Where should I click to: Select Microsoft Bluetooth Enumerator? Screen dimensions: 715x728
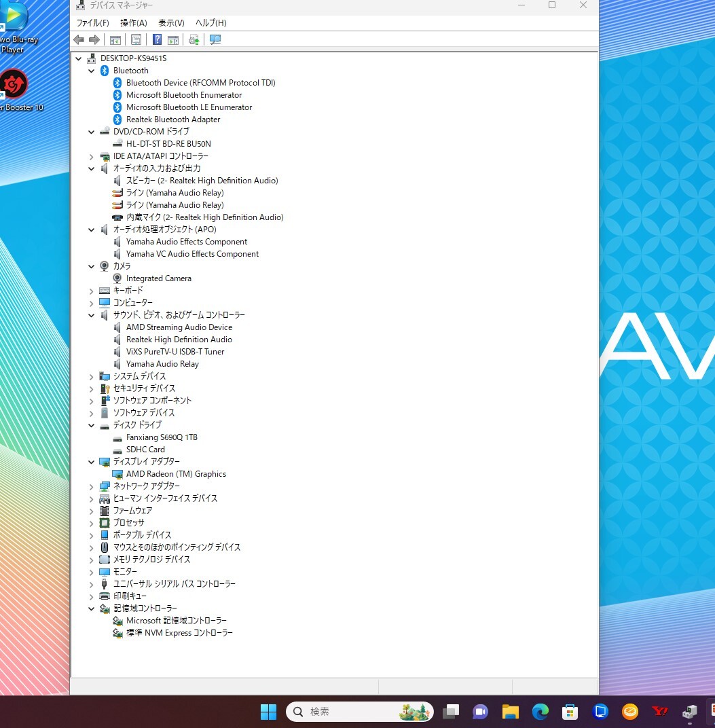tap(184, 94)
